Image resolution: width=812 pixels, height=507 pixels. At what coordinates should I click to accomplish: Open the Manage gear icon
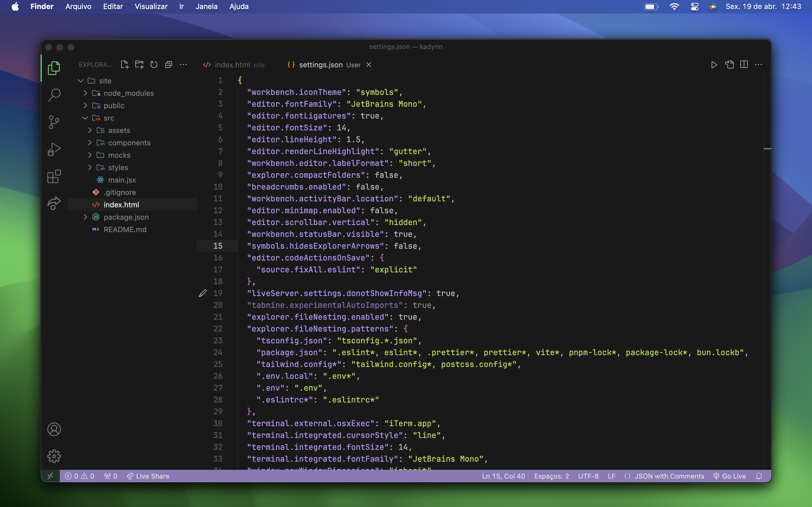pyautogui.click(x=54, y=456)
